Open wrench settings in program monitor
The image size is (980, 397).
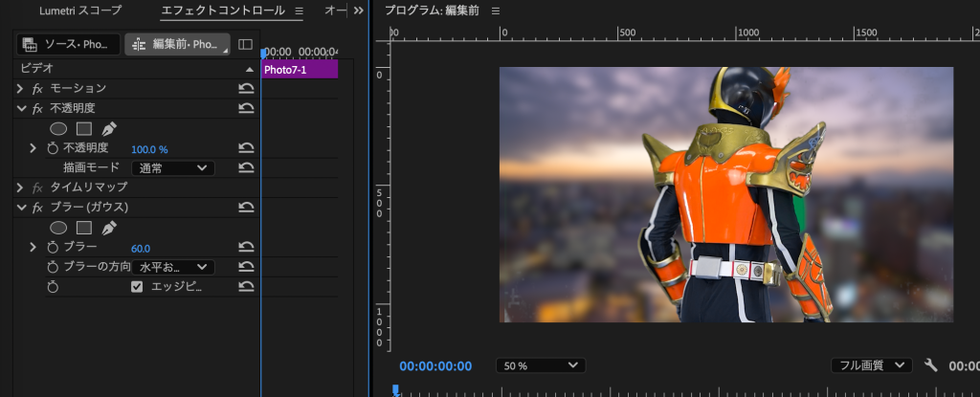coord(932,365)
